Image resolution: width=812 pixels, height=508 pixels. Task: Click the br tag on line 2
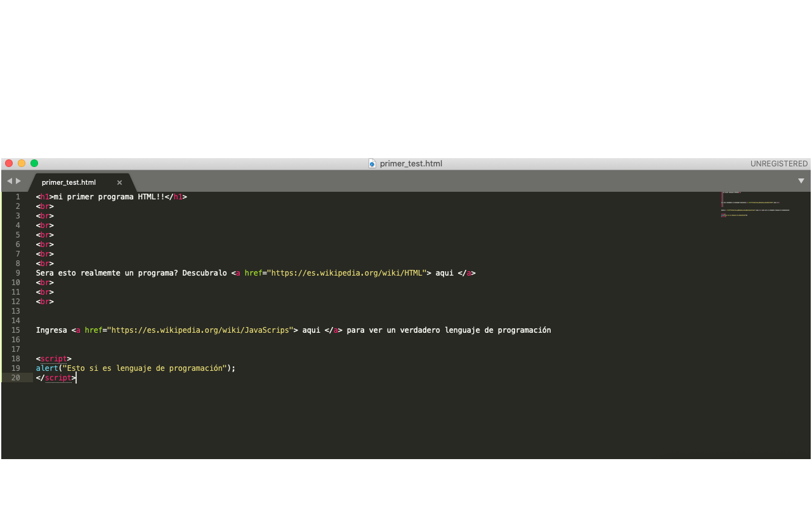(x=45, y=206)
